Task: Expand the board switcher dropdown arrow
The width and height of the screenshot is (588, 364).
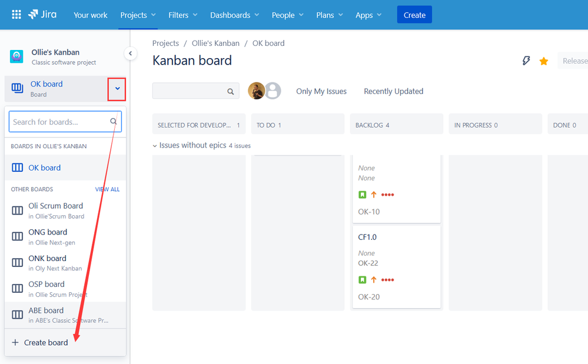Action: [117, 89]
